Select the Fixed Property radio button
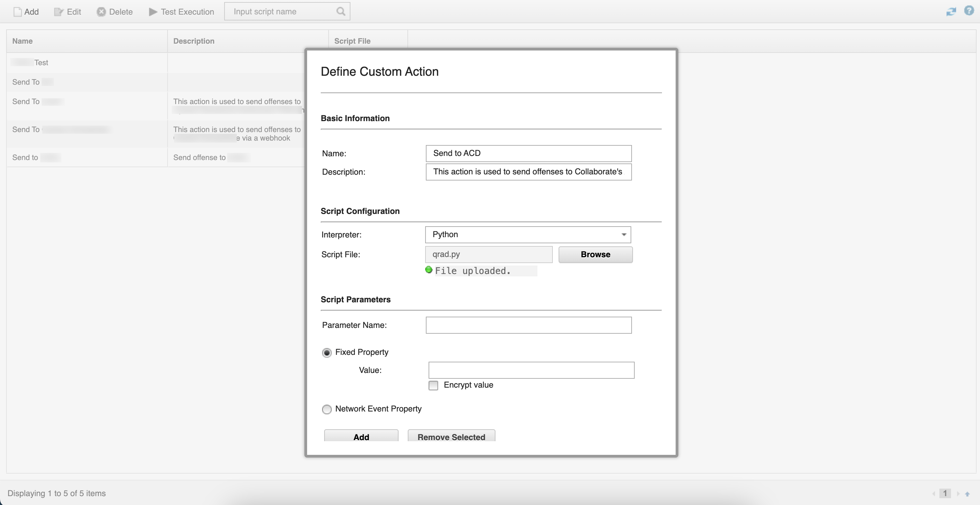Image resolution: width=980 pixels, height=505 pixels. point(327,353)
